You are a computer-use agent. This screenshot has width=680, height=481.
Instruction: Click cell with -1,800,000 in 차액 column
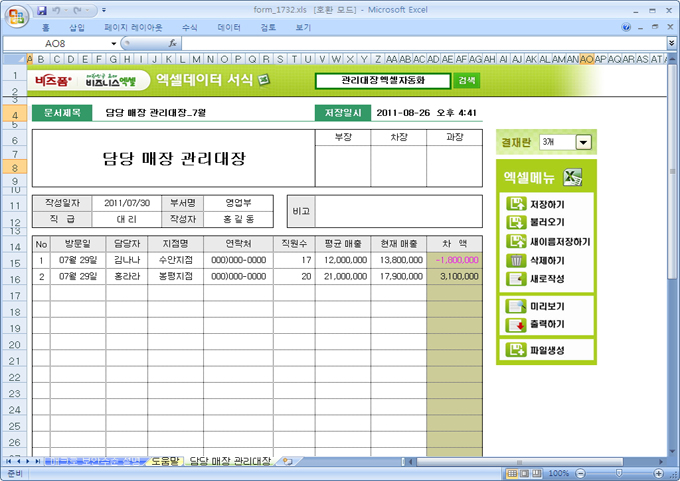click(454, 260)
